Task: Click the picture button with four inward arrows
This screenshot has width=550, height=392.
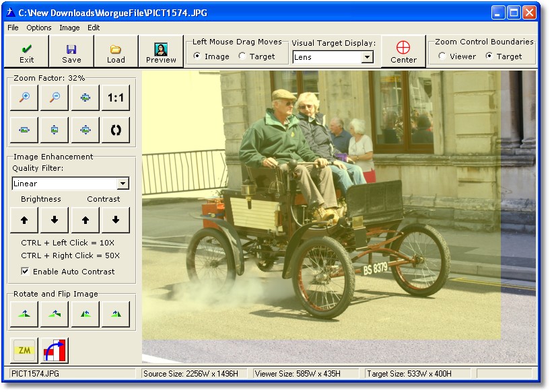Action: point(85,97)
